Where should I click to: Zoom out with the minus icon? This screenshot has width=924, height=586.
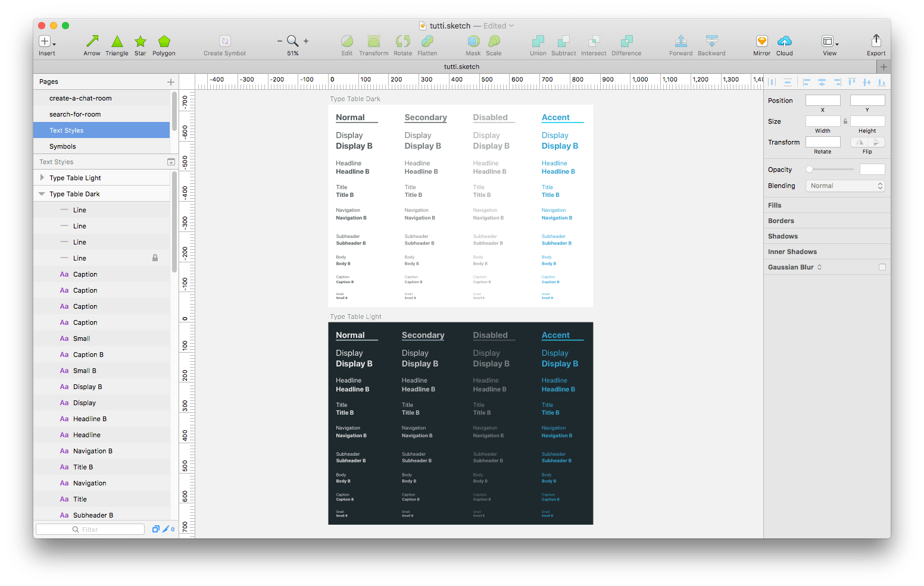[280, 41]
